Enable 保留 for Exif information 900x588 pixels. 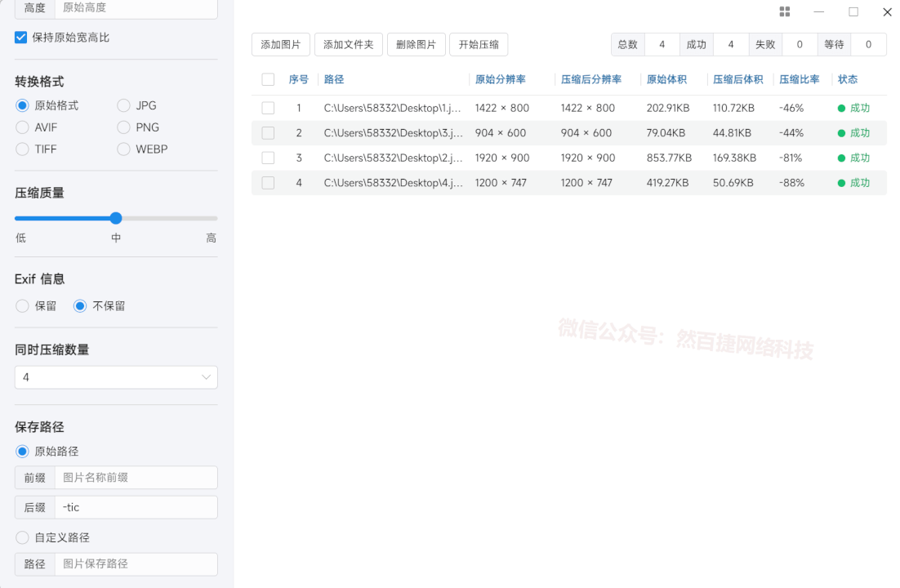[22, 305]
